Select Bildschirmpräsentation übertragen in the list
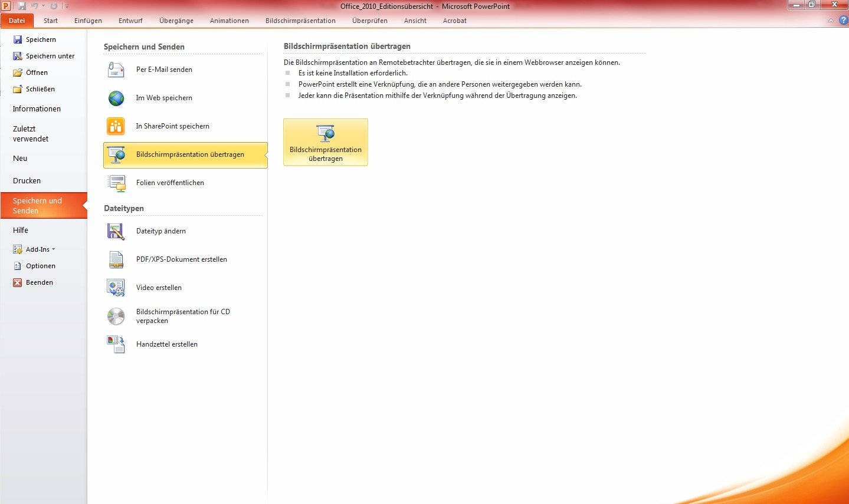 point(185,155)
